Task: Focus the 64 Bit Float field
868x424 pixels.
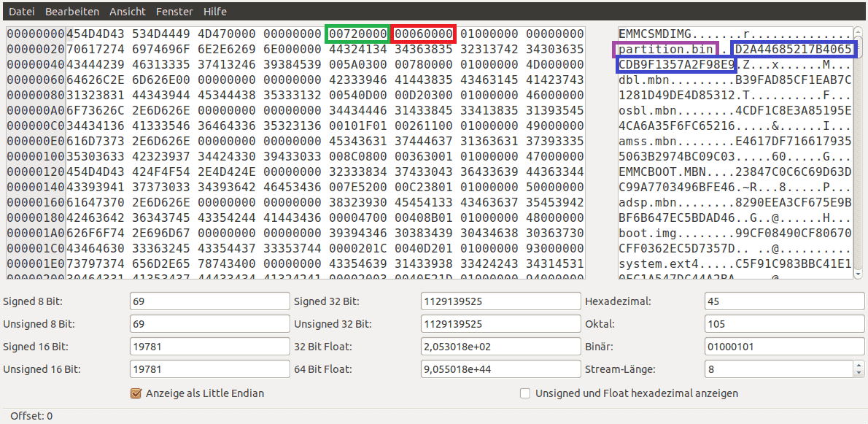Action: [500, 369]
